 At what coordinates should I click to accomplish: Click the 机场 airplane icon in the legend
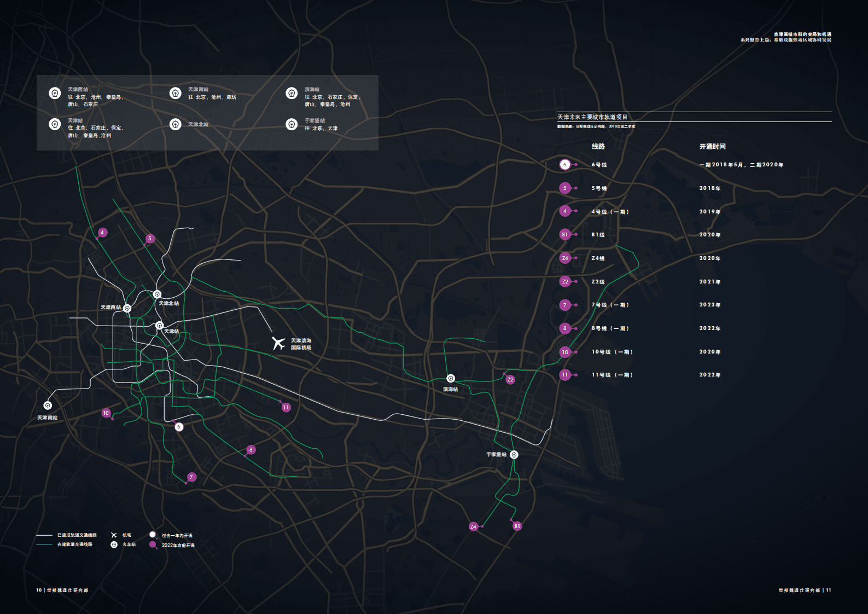coord(114,535)
